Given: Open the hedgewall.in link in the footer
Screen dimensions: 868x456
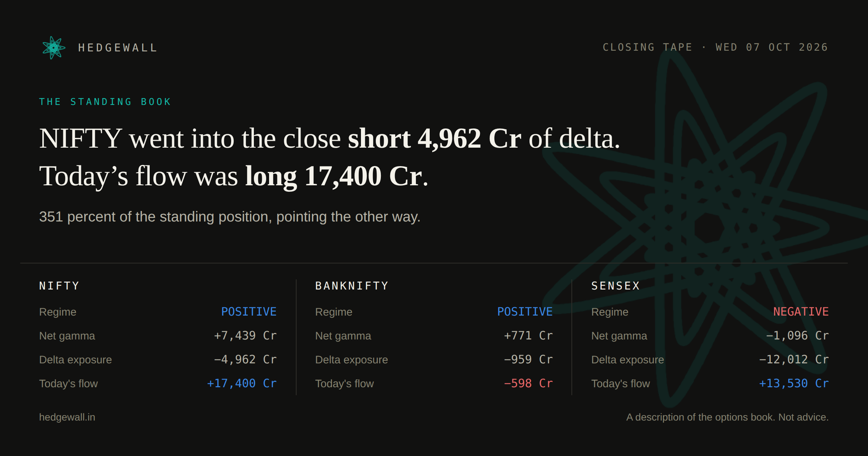Looking at the screenshot, I should pos(67,417).
